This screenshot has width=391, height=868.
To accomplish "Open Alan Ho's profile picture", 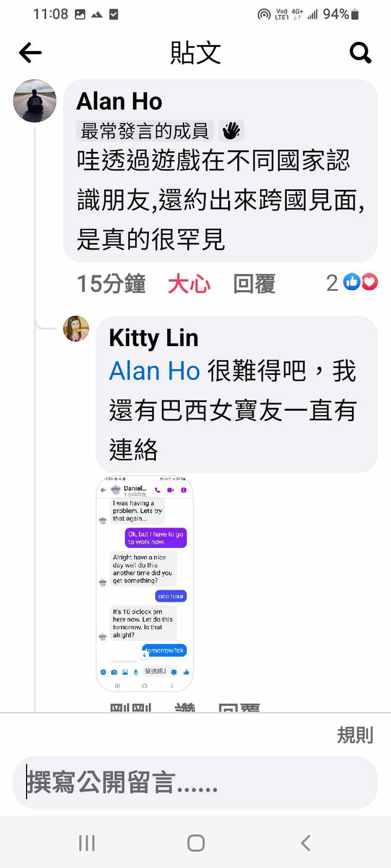I will (x=35, y=101).
